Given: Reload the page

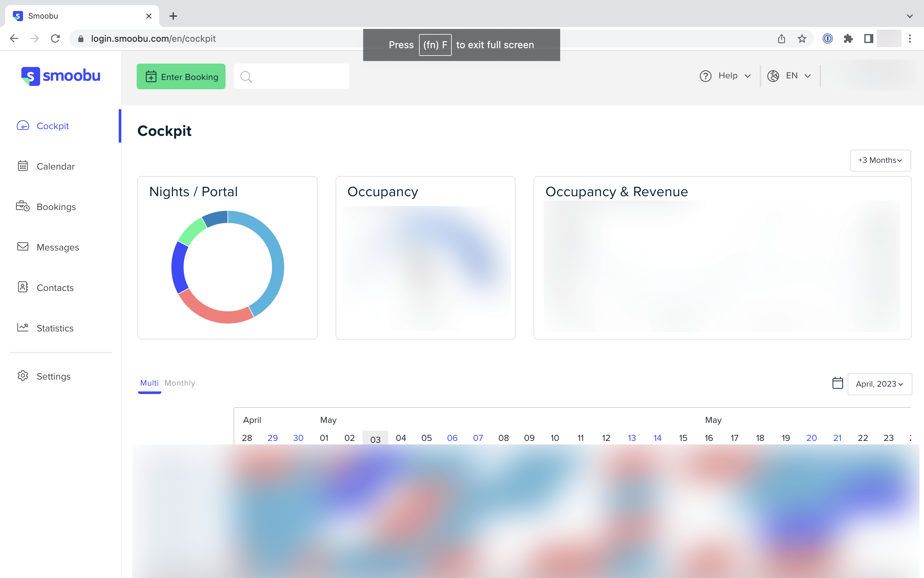Looking at the screenshot, I should [56, 39].
